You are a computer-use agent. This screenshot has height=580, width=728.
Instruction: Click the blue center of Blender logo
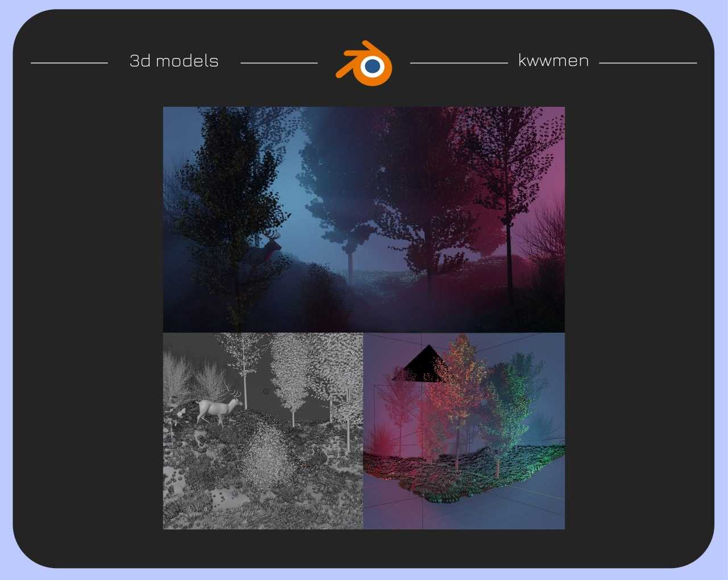[373, 67]
